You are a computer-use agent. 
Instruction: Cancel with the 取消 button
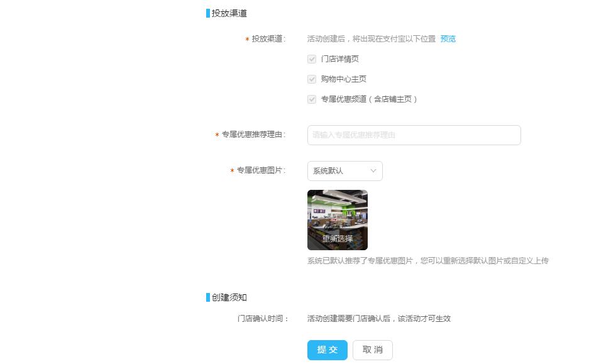pos(372,350)
